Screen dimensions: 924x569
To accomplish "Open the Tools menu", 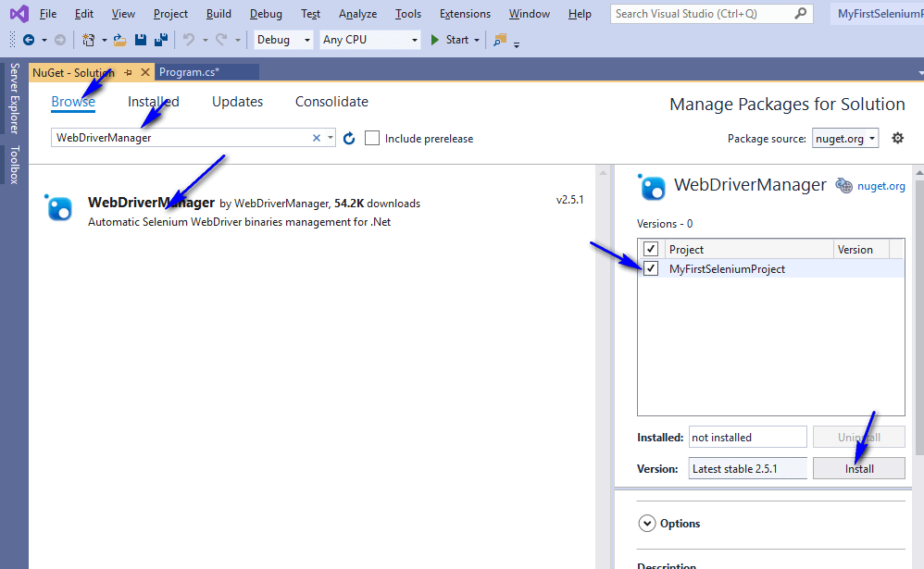I will pos(407,14).
